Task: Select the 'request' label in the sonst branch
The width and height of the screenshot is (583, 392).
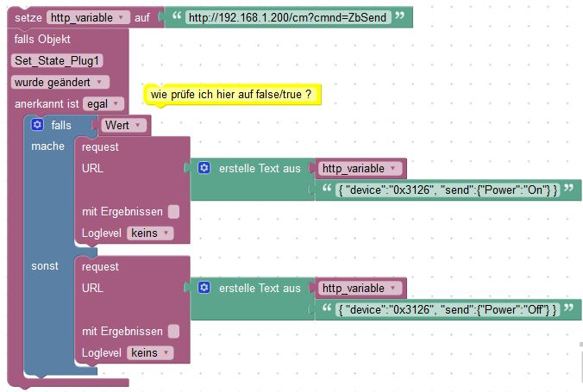Action: coord(100,267)
